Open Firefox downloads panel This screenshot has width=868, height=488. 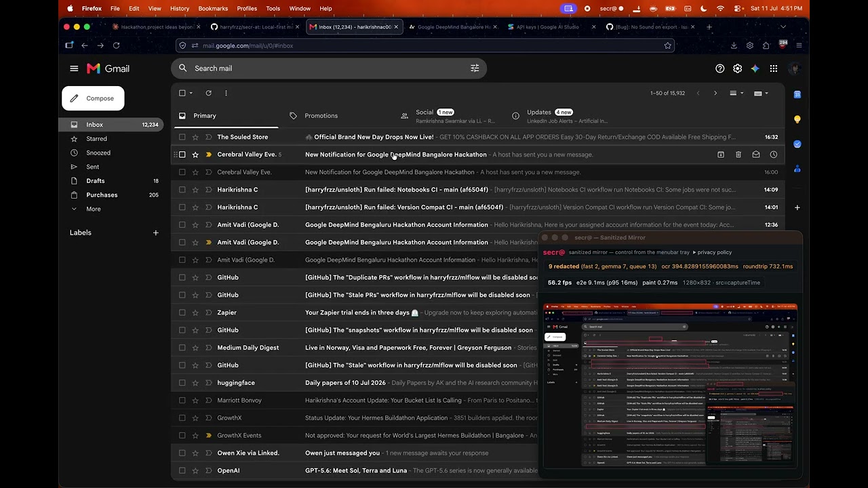(734, 45)
